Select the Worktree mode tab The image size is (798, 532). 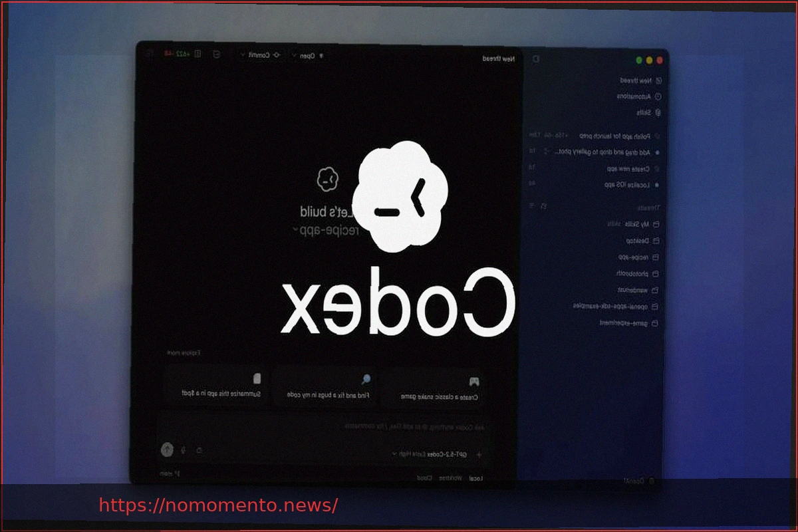[x=452, y=478]
